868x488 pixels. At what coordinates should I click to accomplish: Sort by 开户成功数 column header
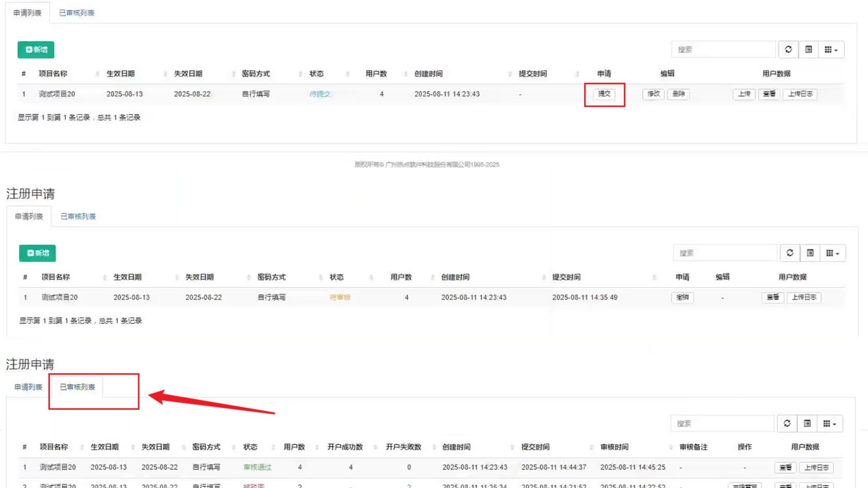pyautogui.click(x=345, y=448)
